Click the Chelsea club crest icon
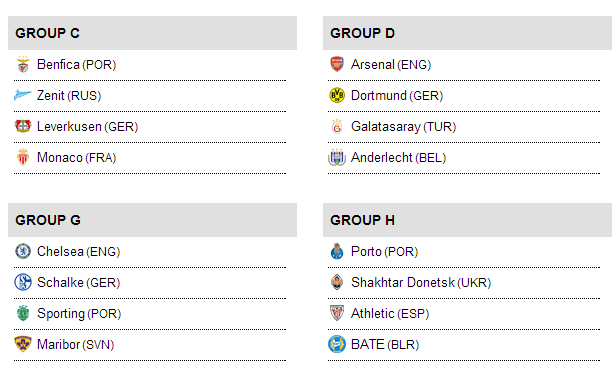The height and width of the screenshot is (374, 616). (23, 251)
